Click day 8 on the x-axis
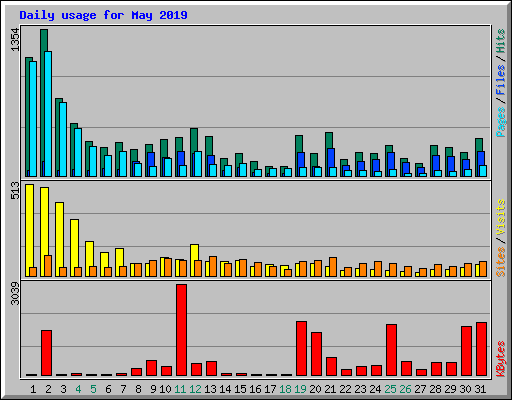The width and height of the screenshot is (512, 400). [138, 389]
